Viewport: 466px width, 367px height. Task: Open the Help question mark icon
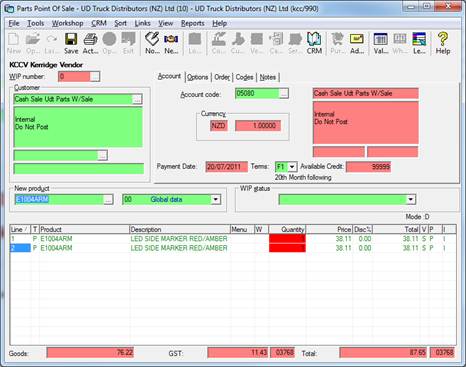(x=443, y=43)
